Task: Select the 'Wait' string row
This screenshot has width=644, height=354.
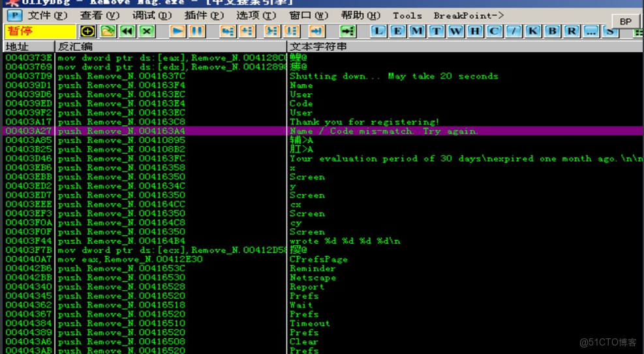Action: 323,305
